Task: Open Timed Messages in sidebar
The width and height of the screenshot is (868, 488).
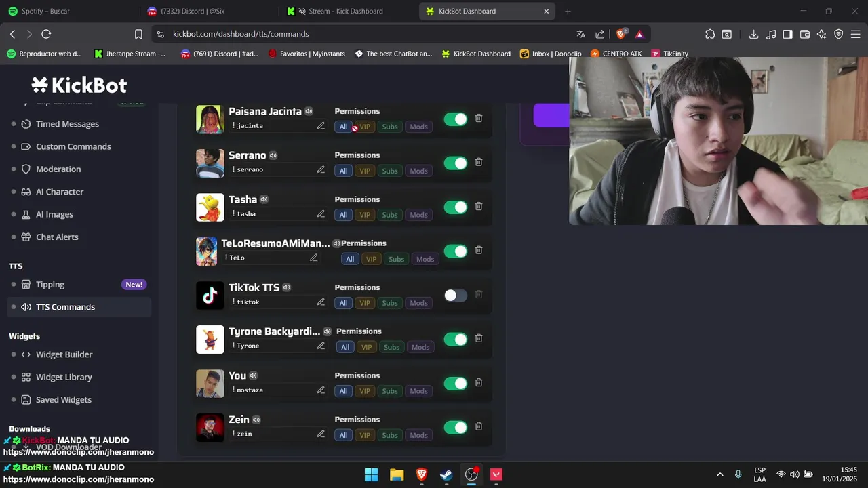Action: pyautogui.click(x=67, y=124)
